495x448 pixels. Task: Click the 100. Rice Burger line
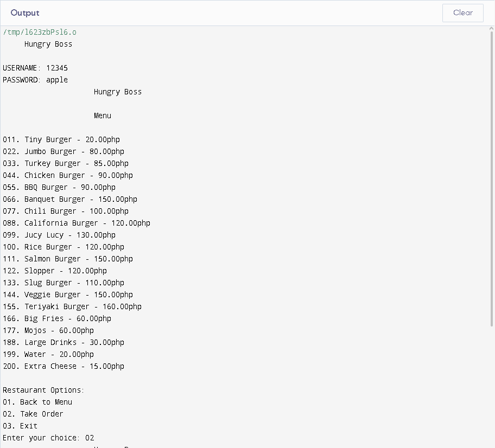(64, 247)
